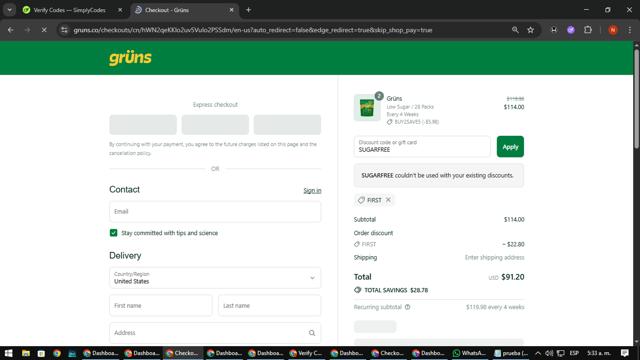Expand the Country/Region dropdown
The width and height of the screenshot is (640, 360).
click(x=215, y=278)
